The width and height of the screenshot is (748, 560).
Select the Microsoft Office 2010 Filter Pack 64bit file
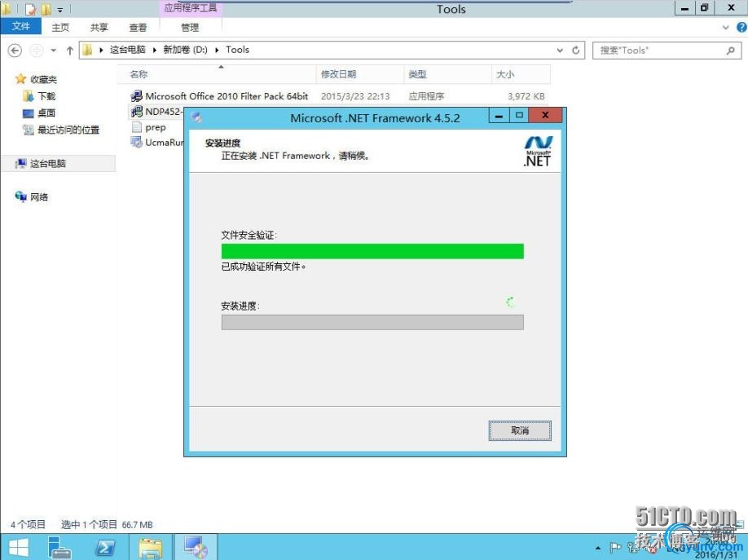[x=227, y=96]
